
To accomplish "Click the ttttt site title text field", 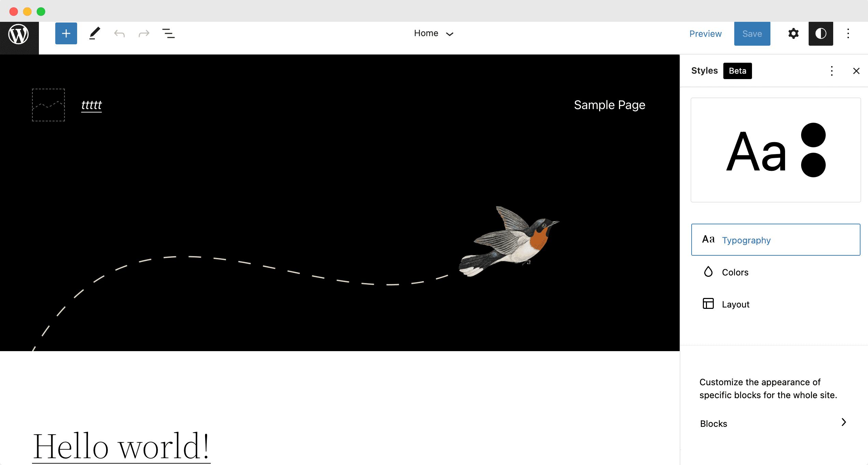I will pyautogui.click(x=91, y=104).
